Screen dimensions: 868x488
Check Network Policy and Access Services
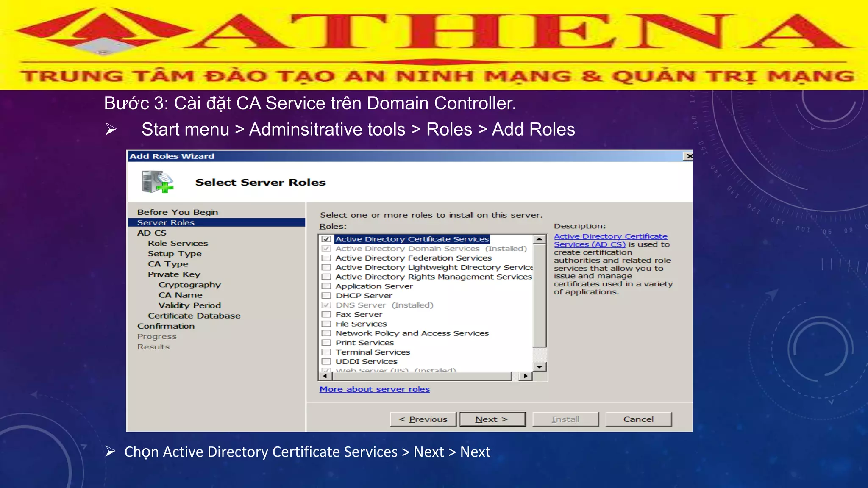[x=326, y=333]
